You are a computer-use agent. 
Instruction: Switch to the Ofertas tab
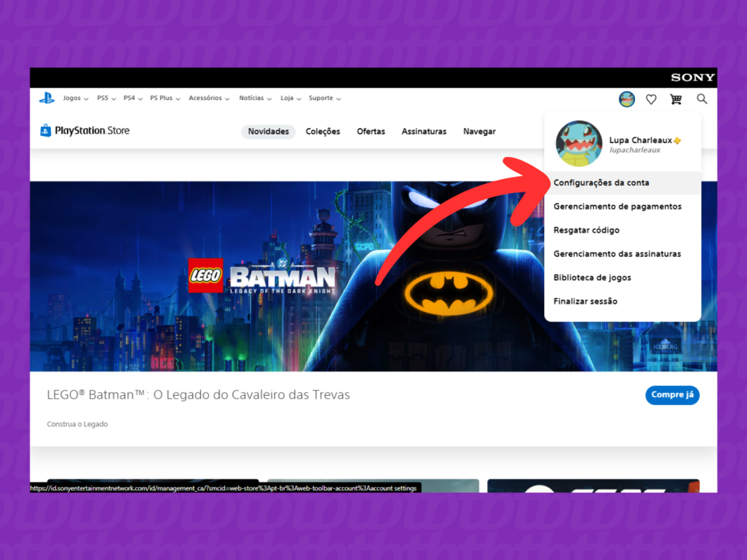tap(371, 132)
